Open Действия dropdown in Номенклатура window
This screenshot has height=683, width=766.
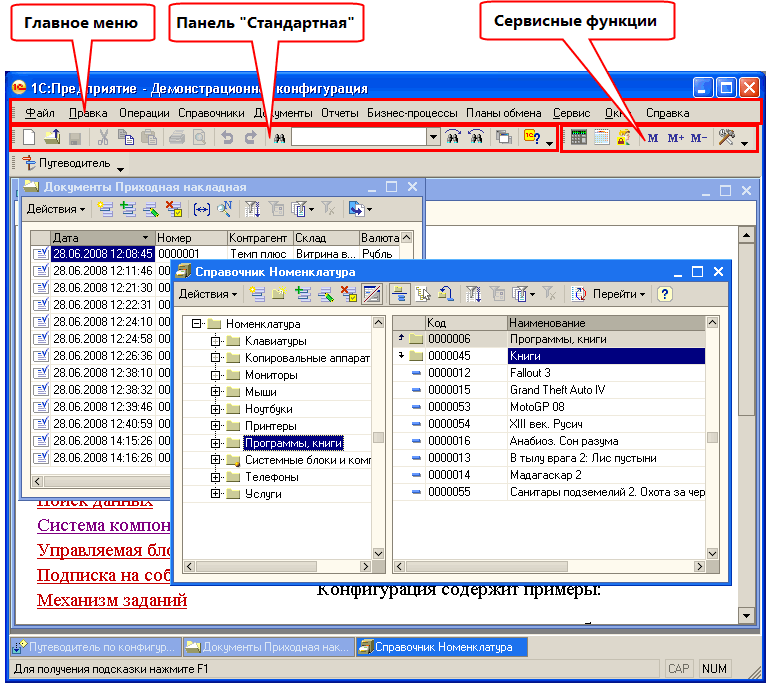tap(208, 294)
